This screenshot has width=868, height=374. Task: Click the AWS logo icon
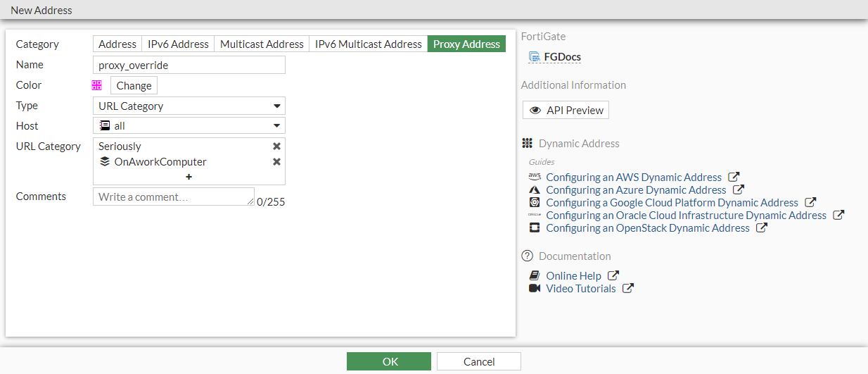tap(535, 177)
